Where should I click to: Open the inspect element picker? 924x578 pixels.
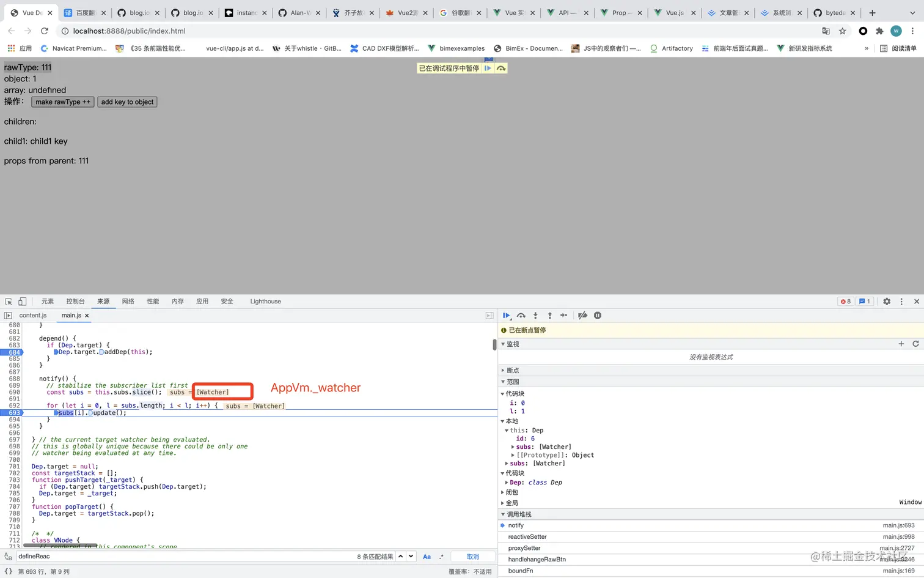[9, 302]
